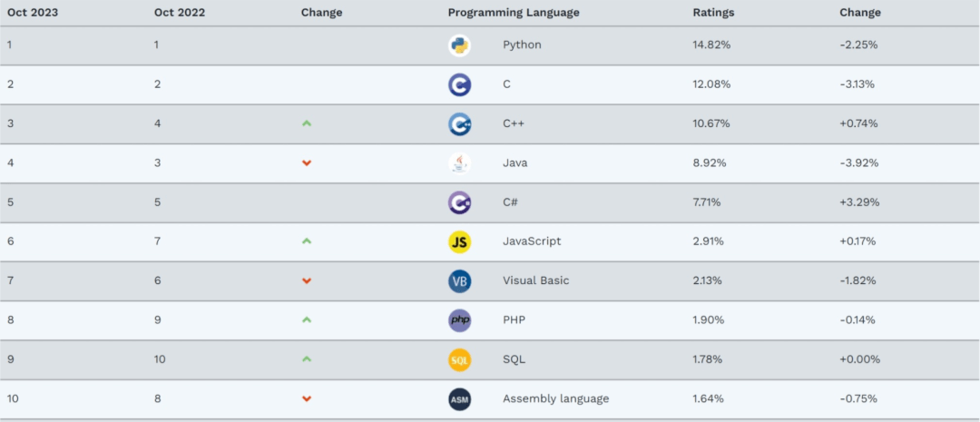Click the PHP logo icon

(459, 320)
